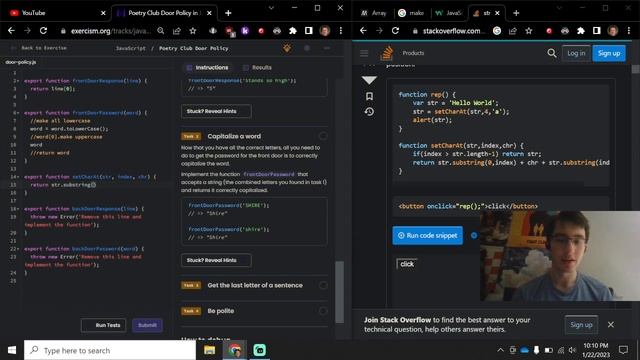Image resolution: width=640 pixels, height=360 pixels.
Task: Open Chrome three-dot menu in exercism window
Action: [340, 31]
